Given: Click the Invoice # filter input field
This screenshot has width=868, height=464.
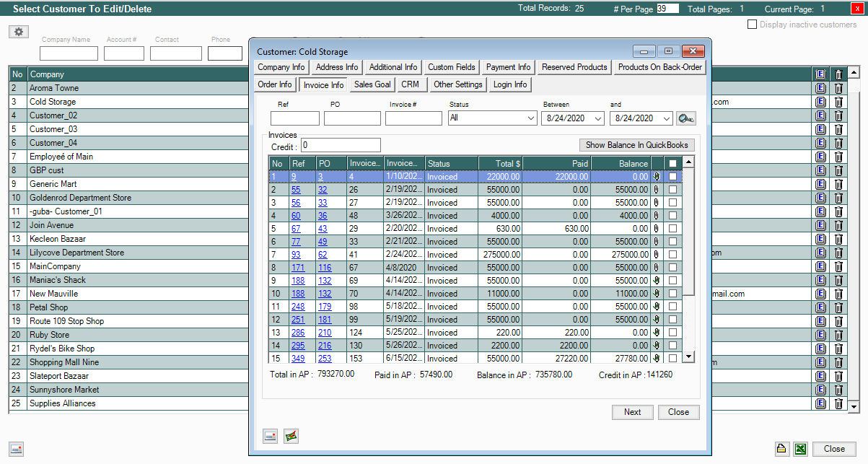Looking at the screenshot, I should coord(413,118).
